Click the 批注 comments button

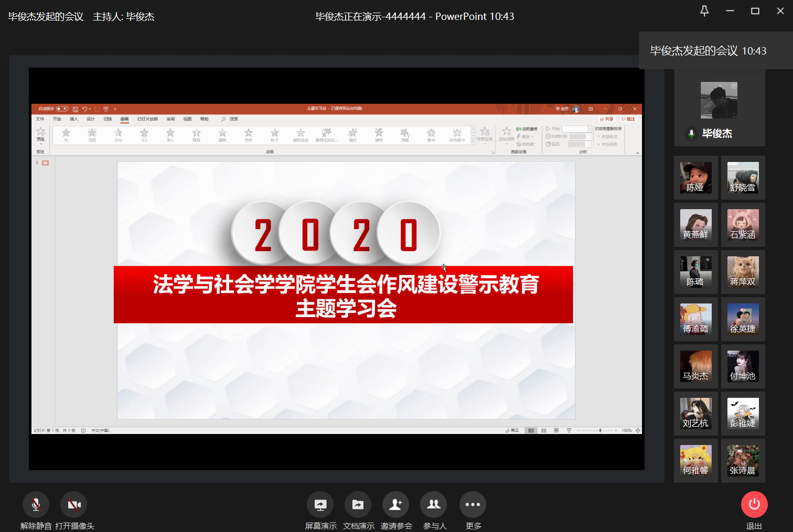click(628, 119)
